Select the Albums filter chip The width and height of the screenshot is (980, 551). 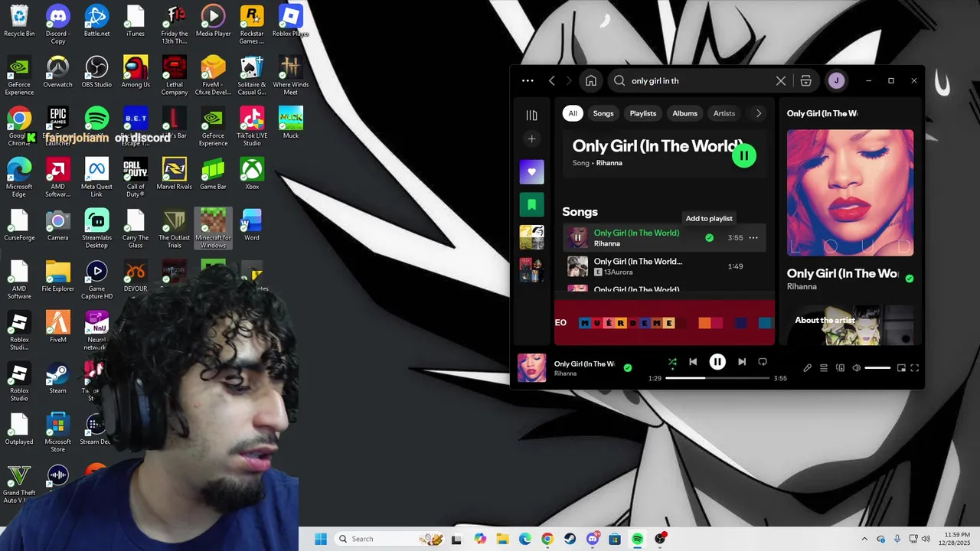pos(684,113)
